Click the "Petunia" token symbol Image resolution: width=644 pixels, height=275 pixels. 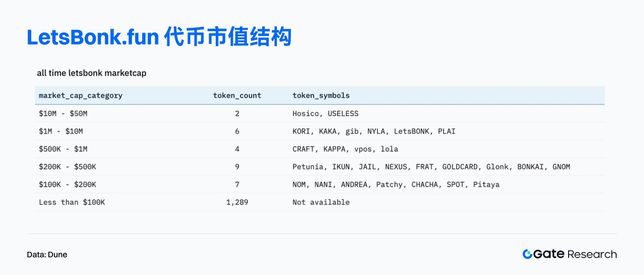[308, 167]
